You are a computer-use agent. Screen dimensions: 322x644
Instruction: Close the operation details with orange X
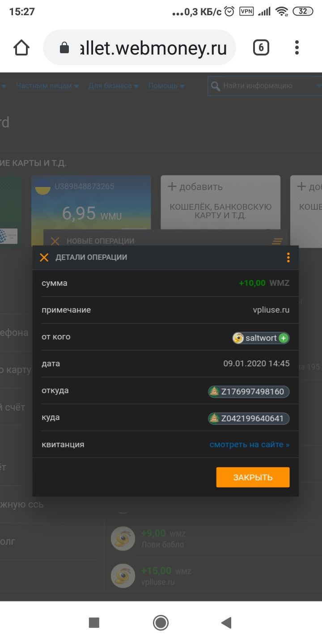(44, 257)
